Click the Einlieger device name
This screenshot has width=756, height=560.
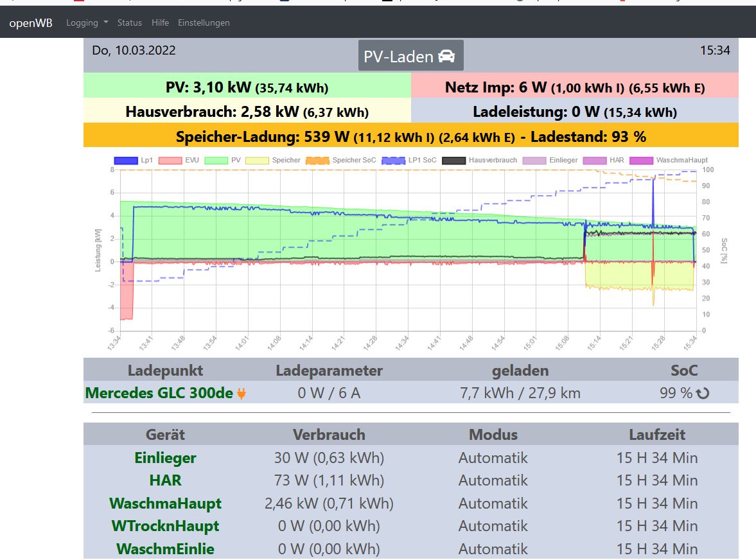click(x=165, y=458)
